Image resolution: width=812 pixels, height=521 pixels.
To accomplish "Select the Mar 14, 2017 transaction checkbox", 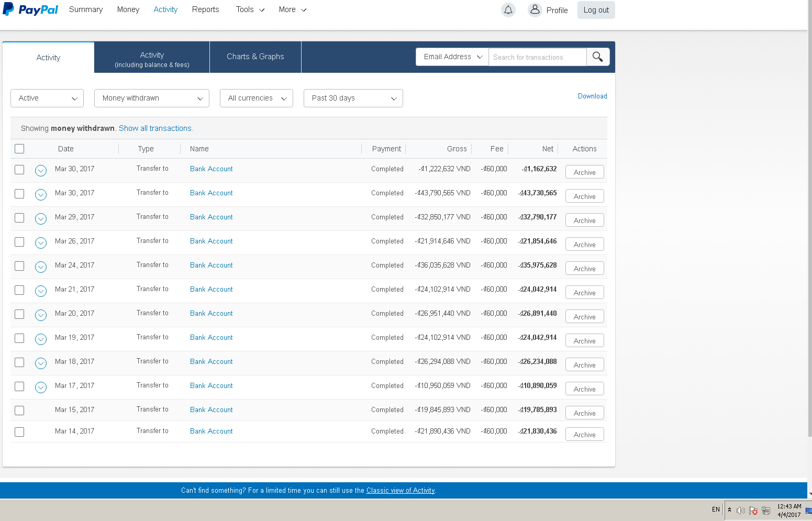I will [x=19, y=432].
